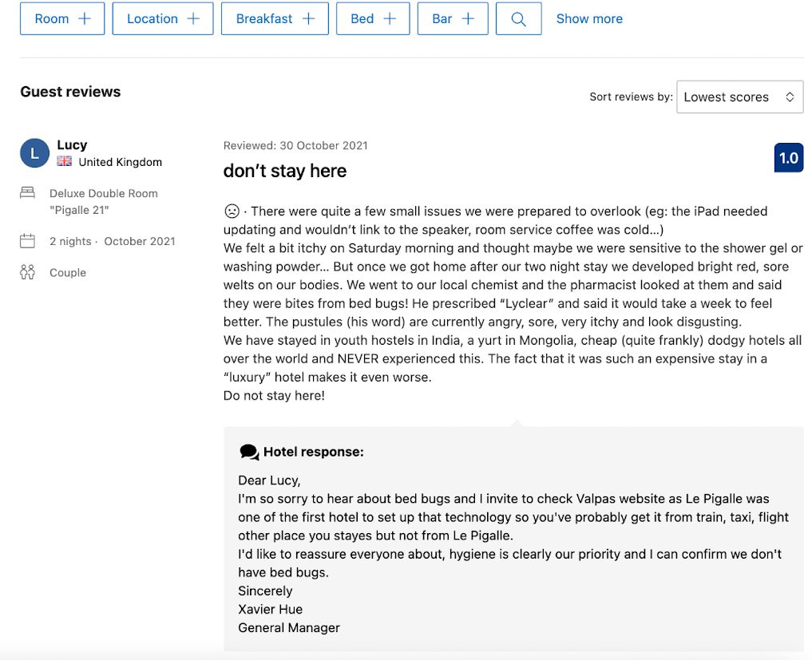Click the Couple traveler type label

pos(68,273)
